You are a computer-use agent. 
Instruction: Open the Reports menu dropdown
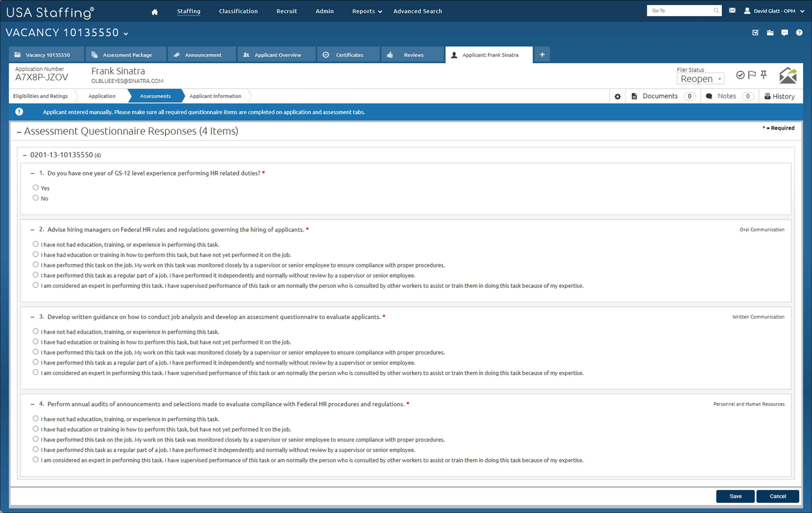[x=367, y=11]
